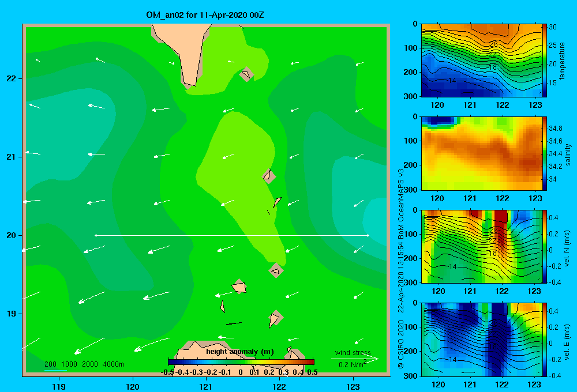Click the vertical 'salinity' axis label

tap(568, 154)
